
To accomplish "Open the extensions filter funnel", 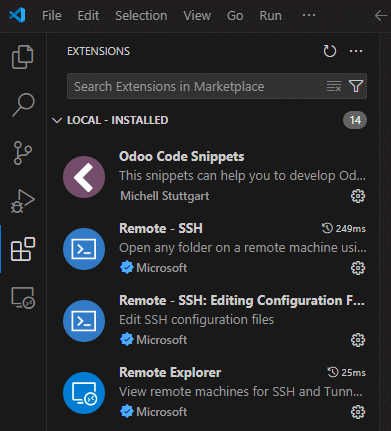I will pyautogui.click(x=356, y=86).
